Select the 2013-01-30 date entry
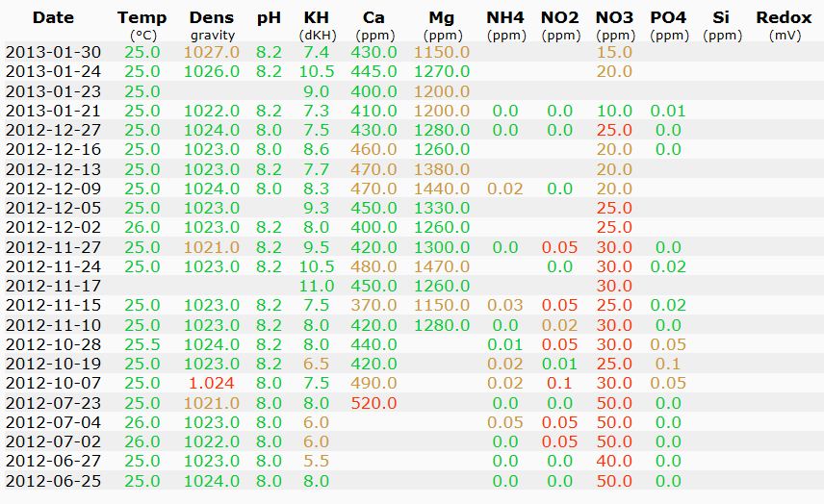 pyautogui.click(x=53, y=52)
